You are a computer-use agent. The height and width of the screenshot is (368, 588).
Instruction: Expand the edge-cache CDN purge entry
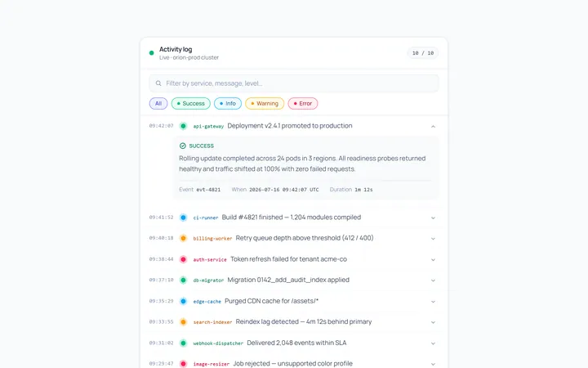pyautogui.click(x=433, y=302)
